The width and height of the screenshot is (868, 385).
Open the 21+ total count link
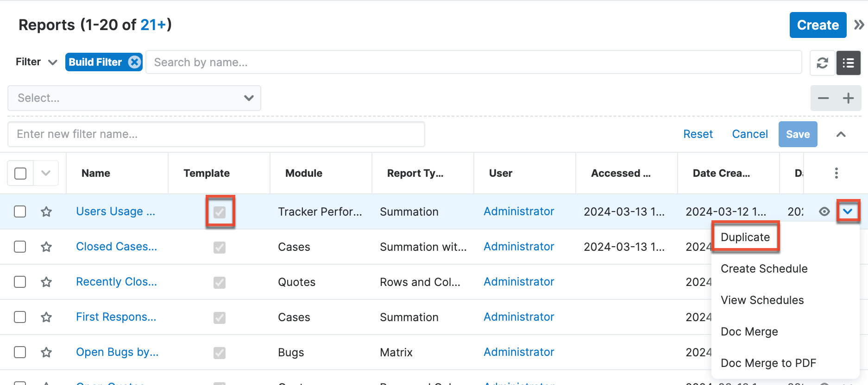[x=153, y=25]
